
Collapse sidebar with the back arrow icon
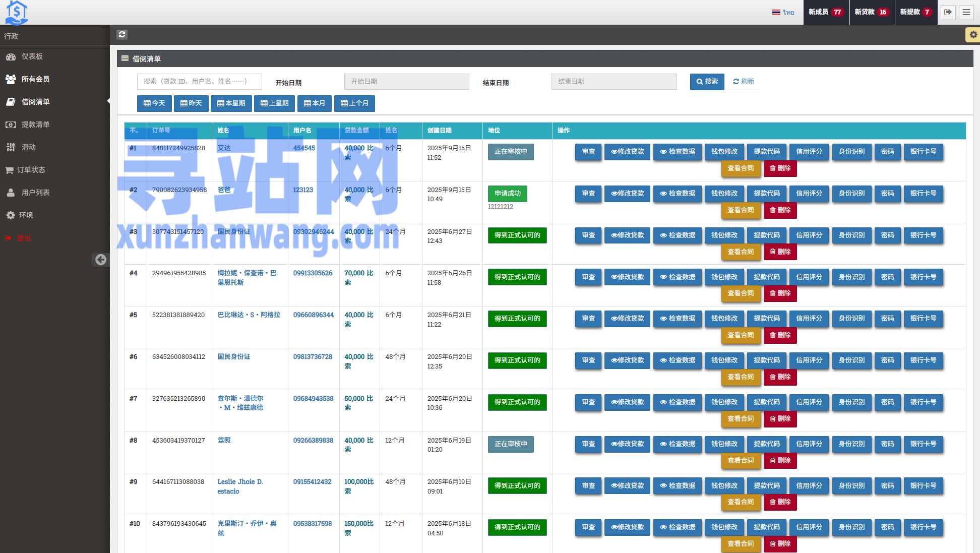tap(101, 260)
